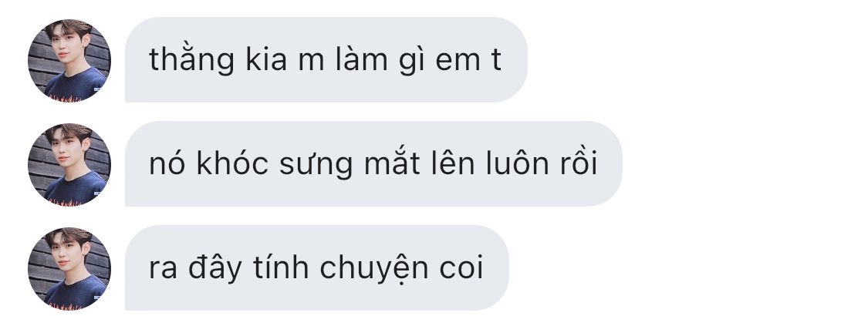The height and width of the screenshot is (316, 868).
Task: Click the word 'thằng' in the first message
Action: point(191,60)
